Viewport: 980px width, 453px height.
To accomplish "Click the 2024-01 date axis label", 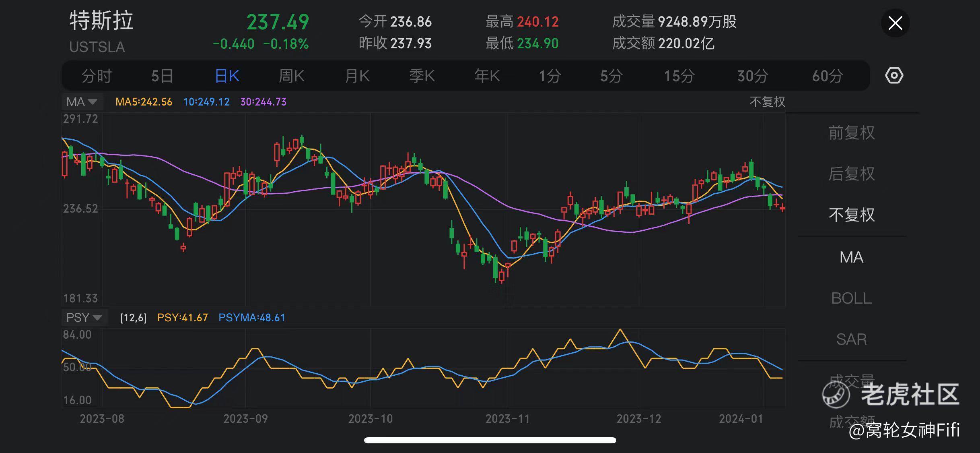I will click(x=741, y=419).
